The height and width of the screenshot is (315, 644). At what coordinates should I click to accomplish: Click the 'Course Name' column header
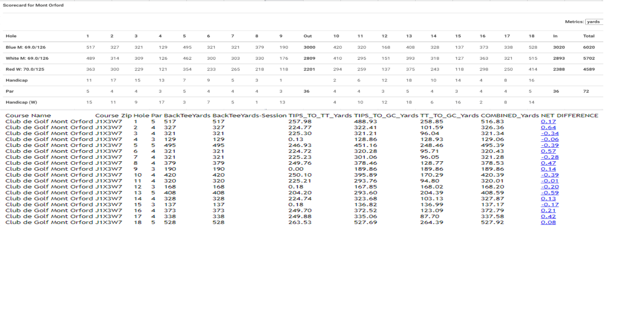pyautogui.click(x=28, y=116)
